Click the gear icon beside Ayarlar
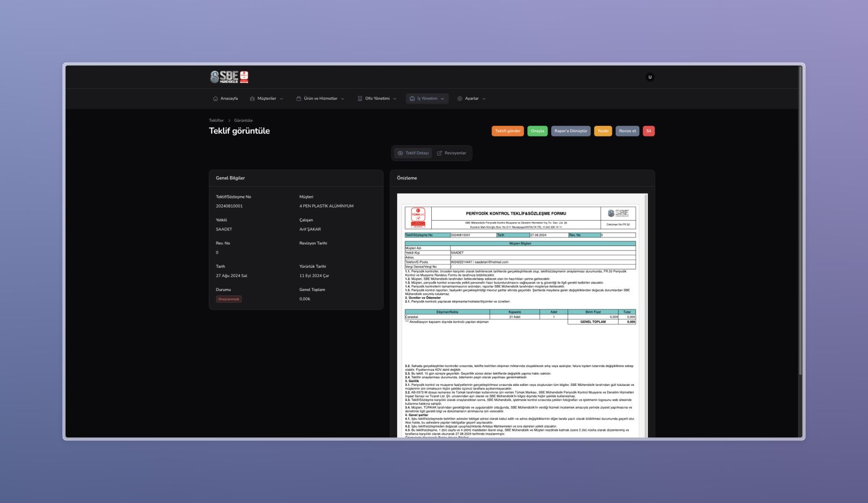This screenshot has height=503, width=868. point(459,99)
